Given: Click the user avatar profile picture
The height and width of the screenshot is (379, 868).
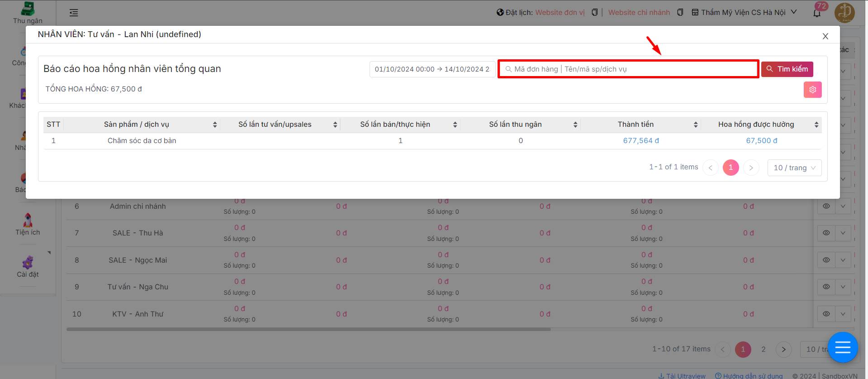Looking at the screenshot, I should pyautogui.click(x=844, y=13).
